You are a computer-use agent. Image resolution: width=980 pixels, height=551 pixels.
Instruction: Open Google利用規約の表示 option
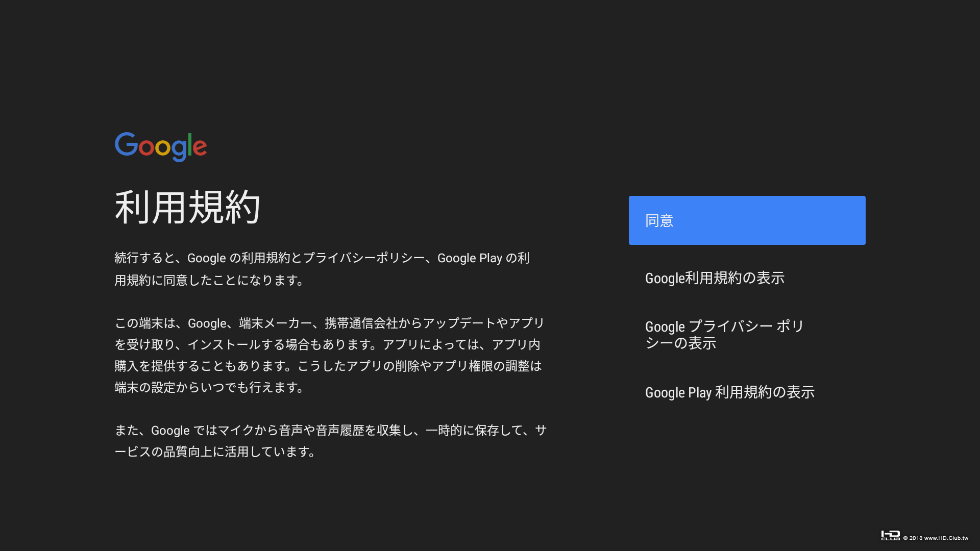(x=715, y=278)
